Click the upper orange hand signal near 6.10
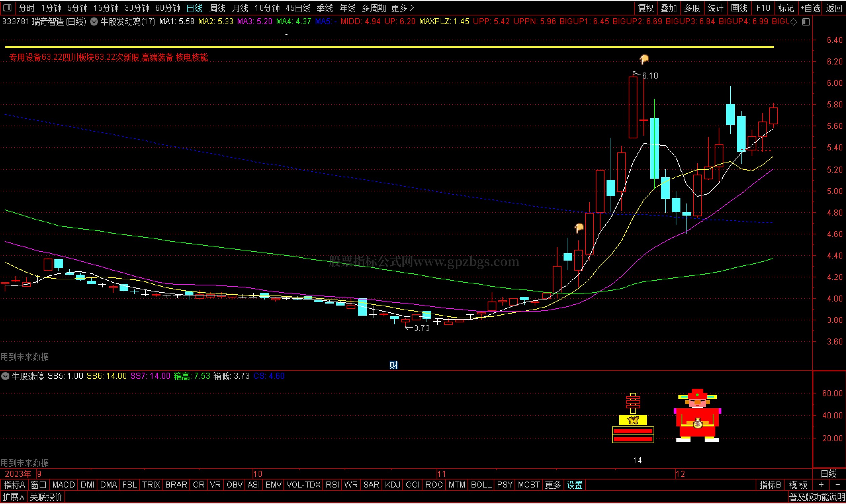The height and width of the screenshot is (504, 846). [x=644, y=59]
